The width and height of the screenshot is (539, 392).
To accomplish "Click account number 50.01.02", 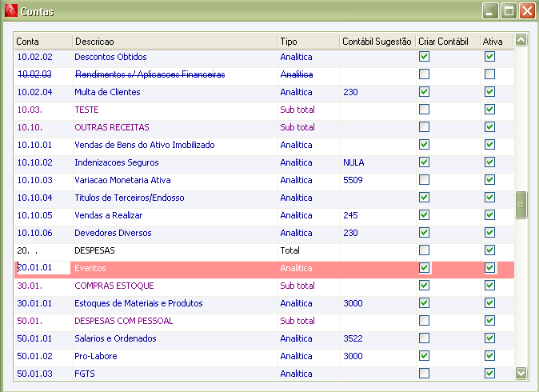I will 34,356.
